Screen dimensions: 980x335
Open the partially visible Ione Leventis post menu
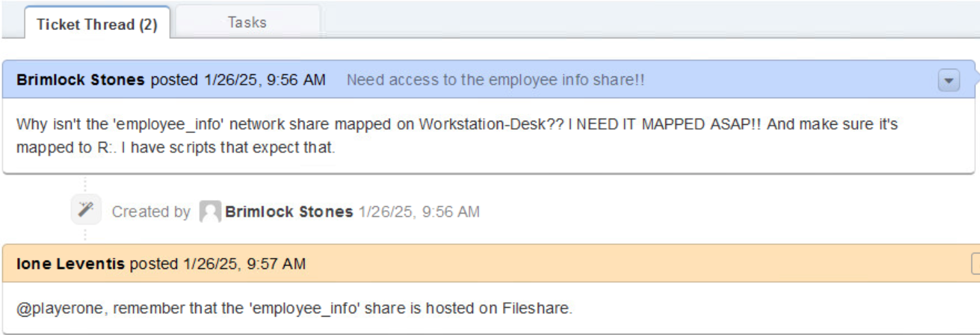point(976,264)
